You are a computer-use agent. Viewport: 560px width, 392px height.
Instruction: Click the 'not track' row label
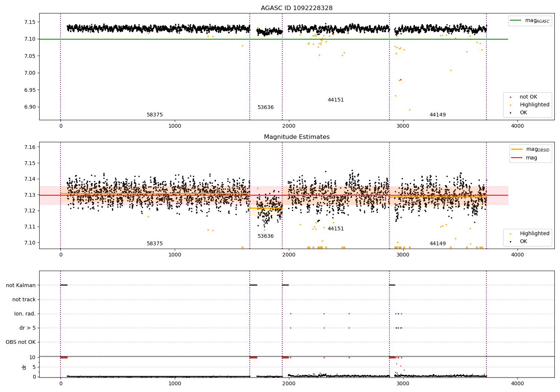[x=24, y=300]
